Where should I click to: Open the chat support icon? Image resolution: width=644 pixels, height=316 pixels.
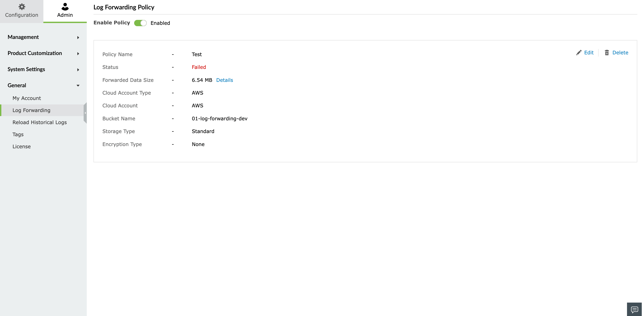click(x=634, y=310)
